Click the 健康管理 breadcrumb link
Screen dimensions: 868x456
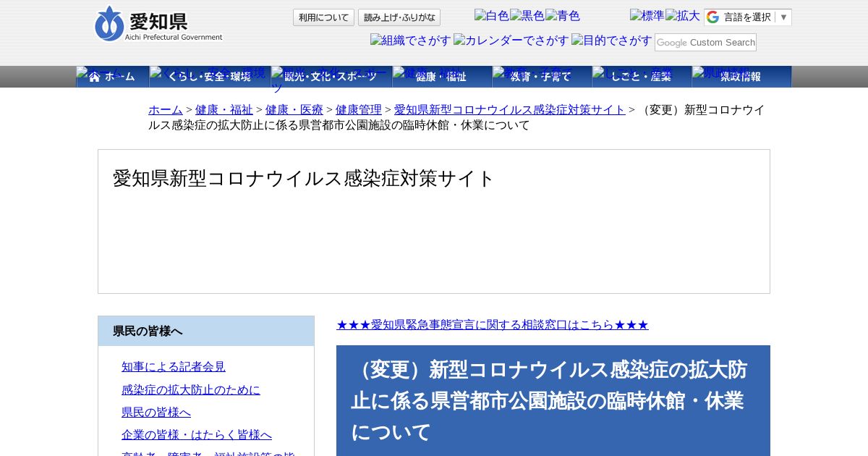pyautogui.click(x=359, y=109)
